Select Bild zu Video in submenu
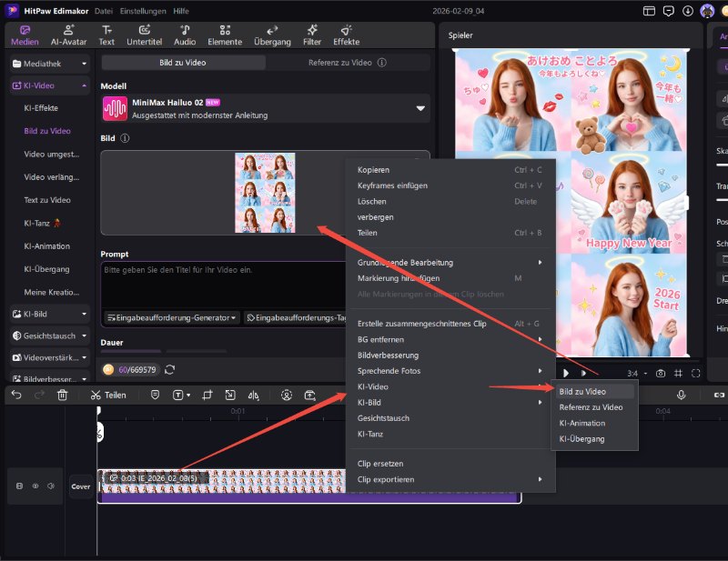 (x=583, y=391)
